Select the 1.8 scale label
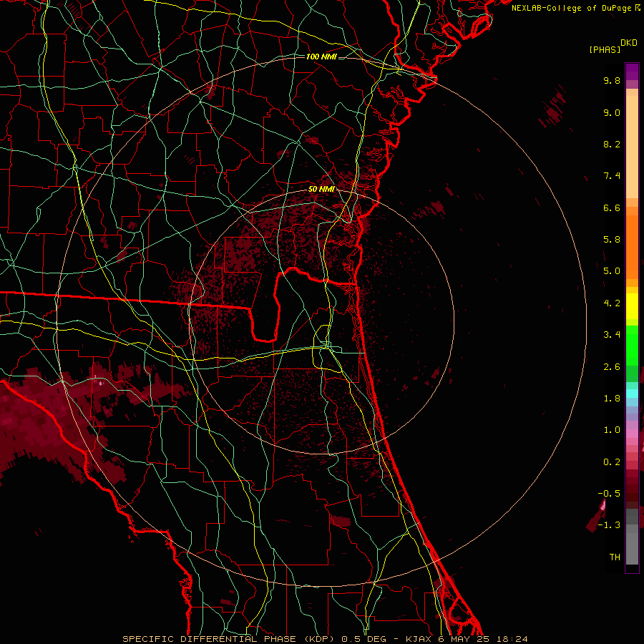644x644 pixels. (612, 399)
